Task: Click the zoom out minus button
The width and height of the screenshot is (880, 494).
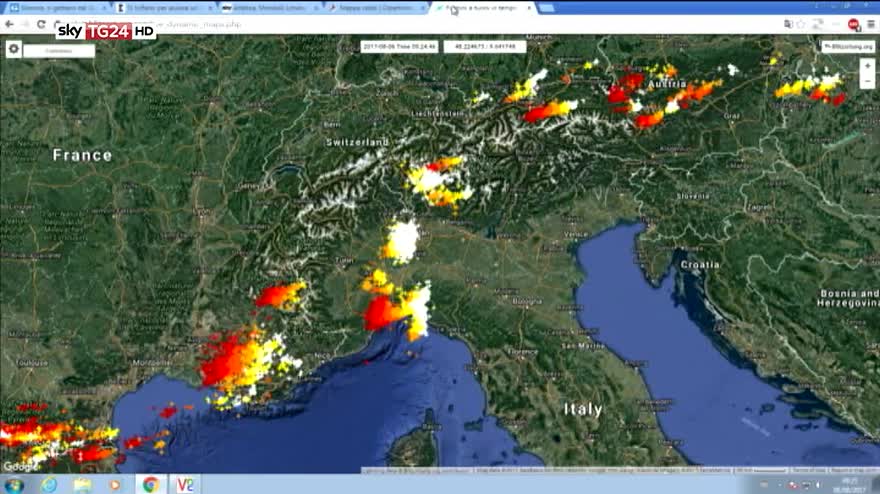Action: [867, 80]
